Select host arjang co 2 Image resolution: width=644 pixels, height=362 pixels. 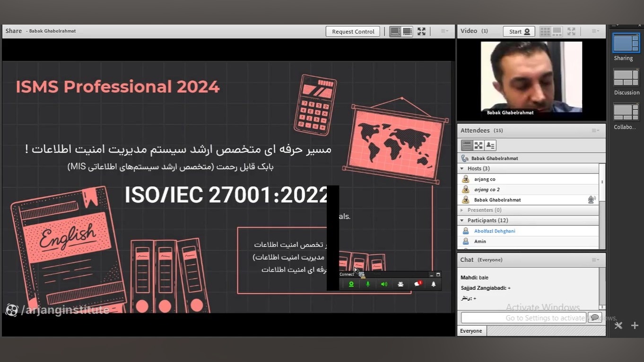point(528,190)
